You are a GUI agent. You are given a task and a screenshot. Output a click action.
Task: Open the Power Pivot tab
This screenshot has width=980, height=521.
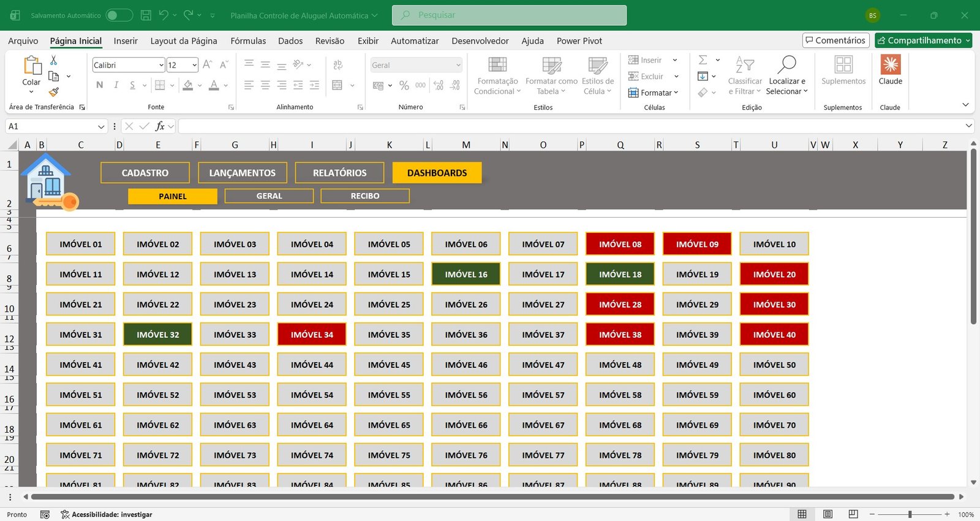pos(579,41)
